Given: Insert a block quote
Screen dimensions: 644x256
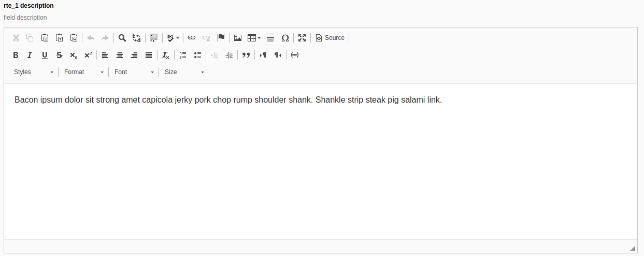Looking at the screenshot, I should point(246,55).
